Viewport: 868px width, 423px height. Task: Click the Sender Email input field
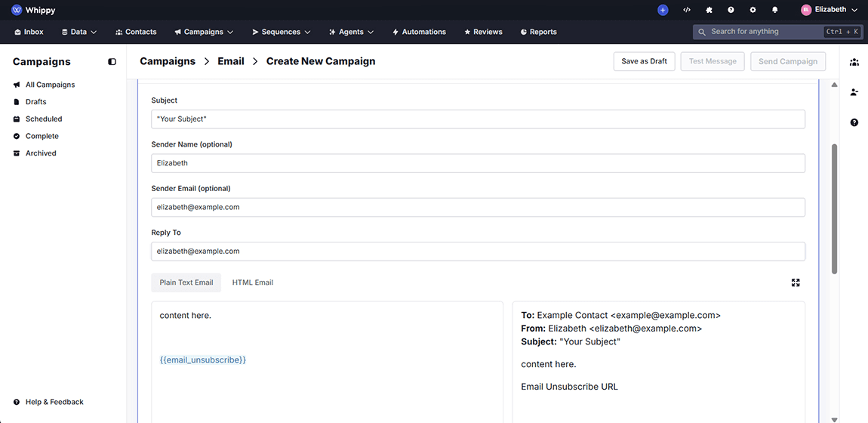click(479, 207)
